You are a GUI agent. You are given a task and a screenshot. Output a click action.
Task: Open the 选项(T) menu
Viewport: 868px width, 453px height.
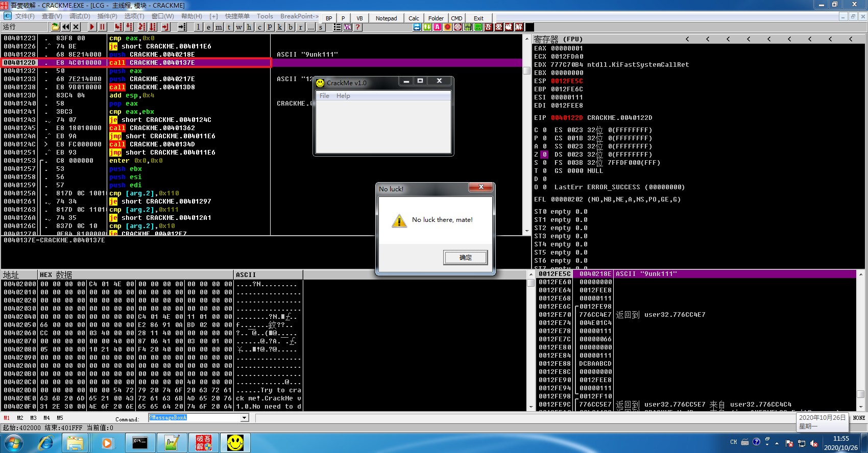134,16
